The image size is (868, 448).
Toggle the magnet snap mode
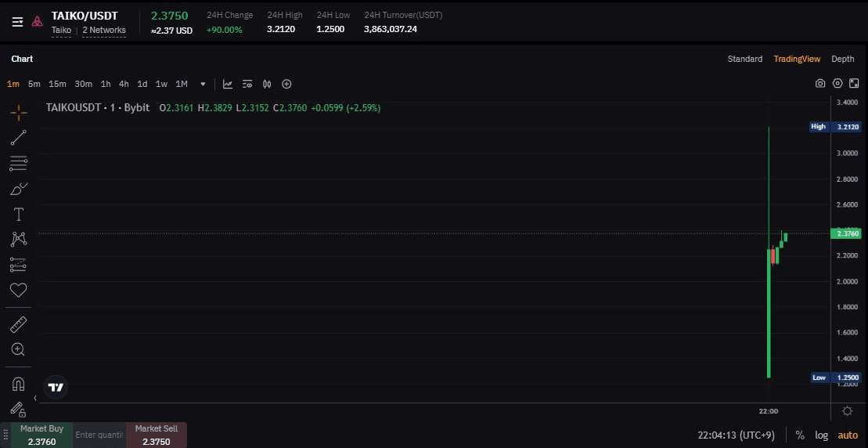(x=18, y=384)
